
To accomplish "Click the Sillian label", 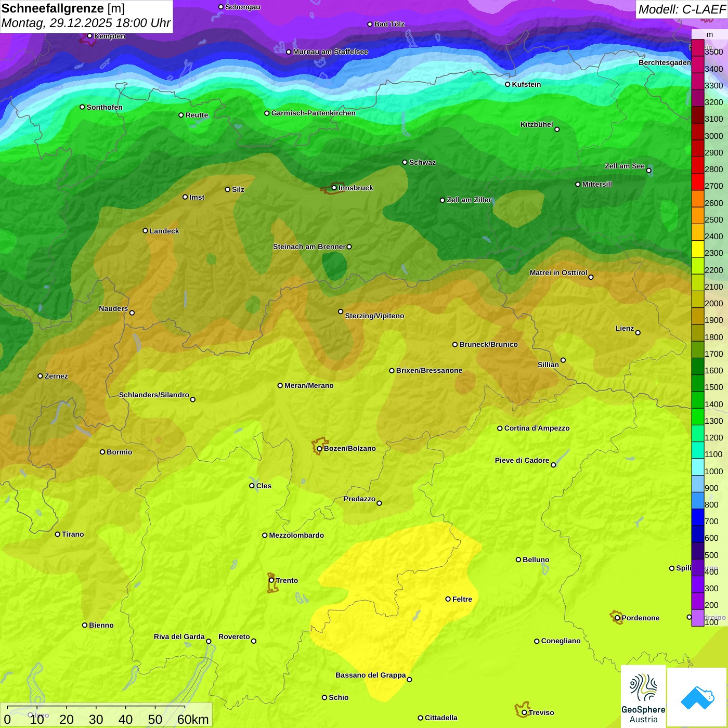I will click(548, 365).
